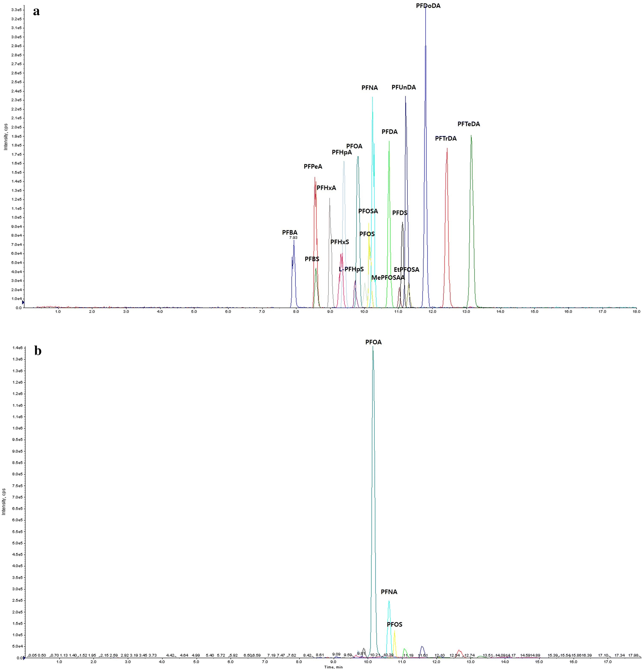
Task: Click the PFOS label in chromatogram a
Action: coord(367,234)
